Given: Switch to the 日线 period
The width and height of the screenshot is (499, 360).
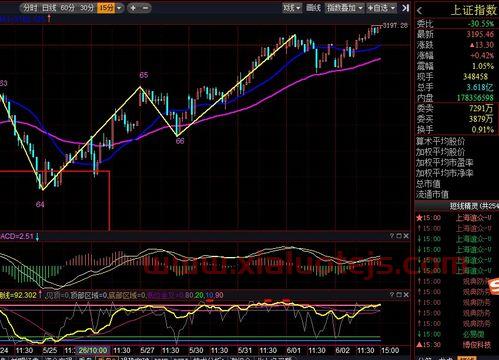Looking at the screenshot, I should point(49,8).
